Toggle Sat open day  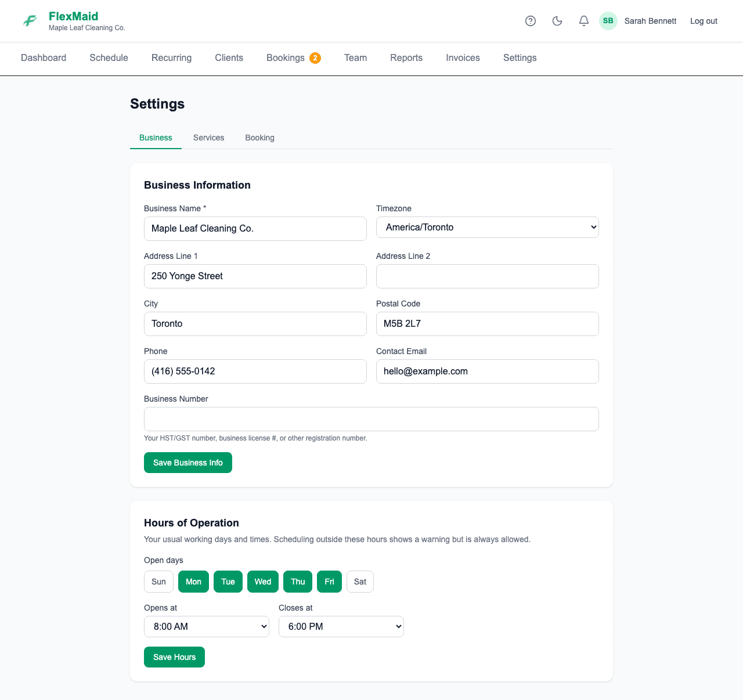coord(360,582)
